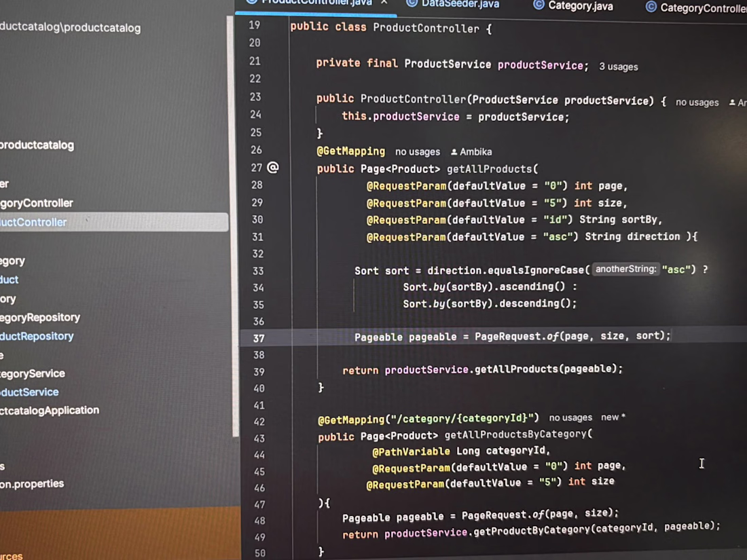The width and height of the screenshot is (747, 560).
Task: Click the 'ProductController' class name on line 19
Action: 426,28
